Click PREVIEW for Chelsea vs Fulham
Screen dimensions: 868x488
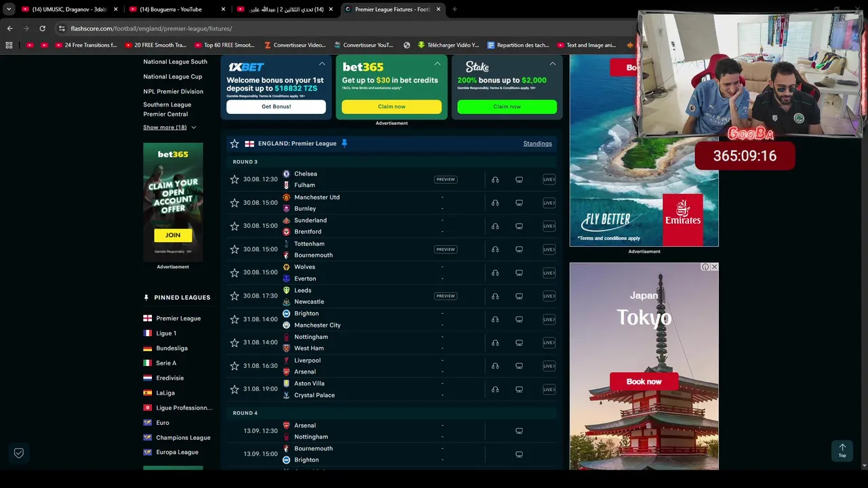click(446, 180)
